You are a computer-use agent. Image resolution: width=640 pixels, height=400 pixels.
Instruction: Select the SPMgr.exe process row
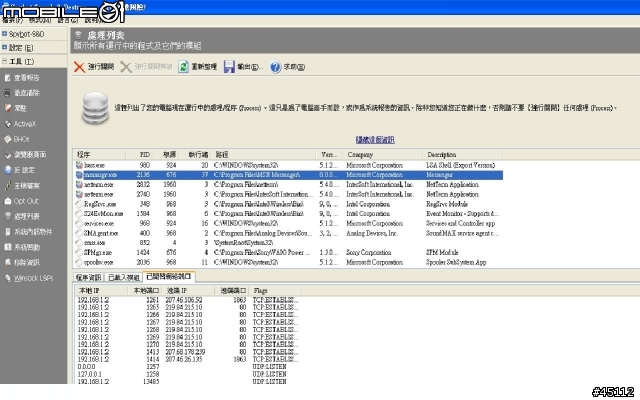coord(289,253)
